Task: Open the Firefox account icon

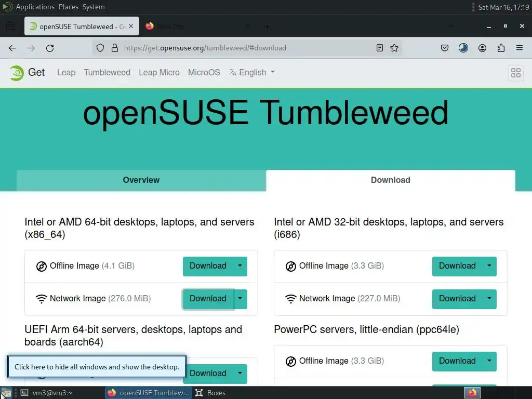Action: click(482, 48)
